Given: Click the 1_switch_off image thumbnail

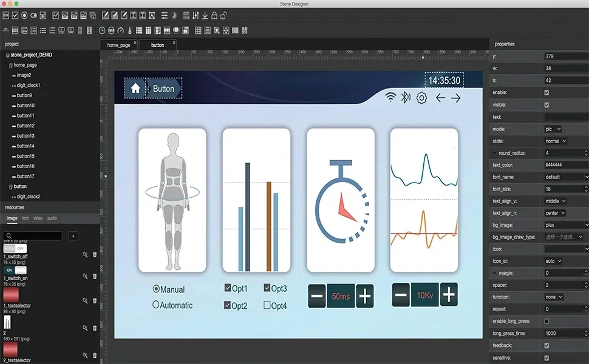Looking at the screenshot, I should tap(15, 248).
